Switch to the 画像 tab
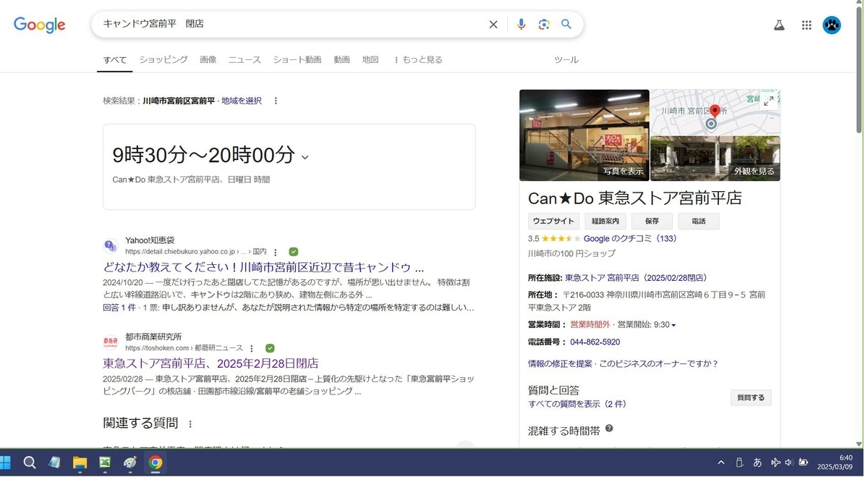This screenshot has width=868, height=477. (x=208, y=60)
